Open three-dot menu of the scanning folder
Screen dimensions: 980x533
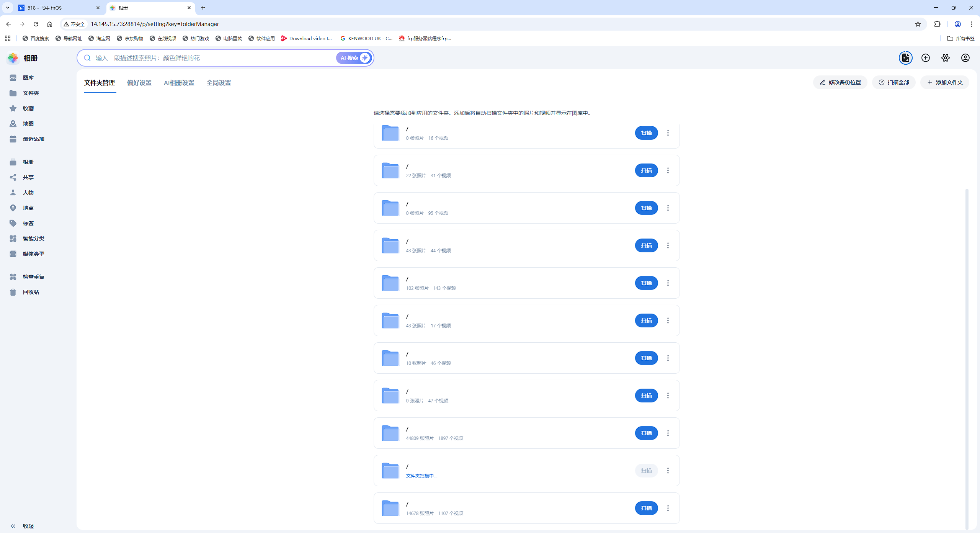(x=668, y=471)
